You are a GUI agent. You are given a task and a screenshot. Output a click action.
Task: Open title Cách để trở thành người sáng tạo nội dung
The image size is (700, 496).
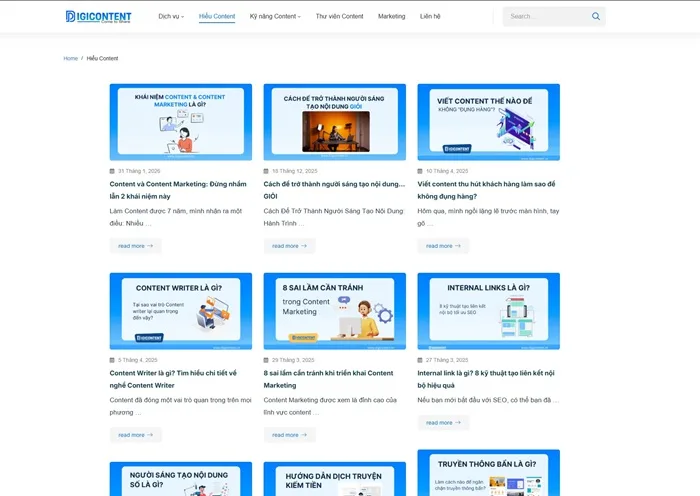pos(334,190)
